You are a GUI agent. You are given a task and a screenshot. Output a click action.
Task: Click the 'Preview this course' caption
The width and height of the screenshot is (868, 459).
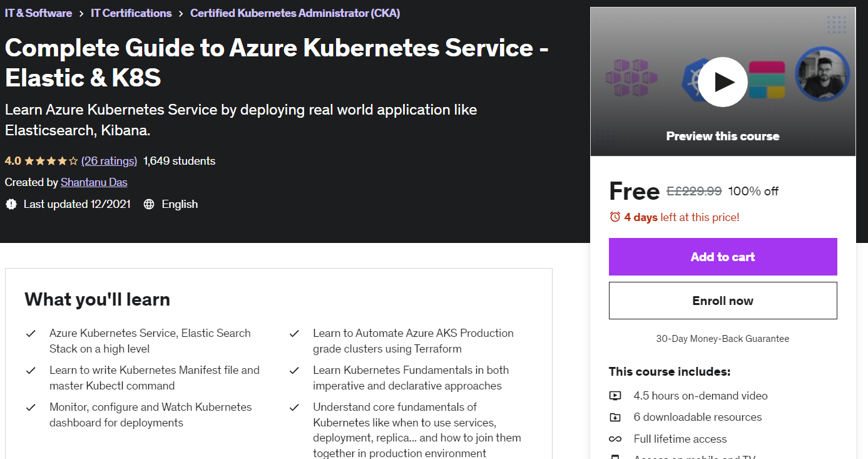pos(723,136)
